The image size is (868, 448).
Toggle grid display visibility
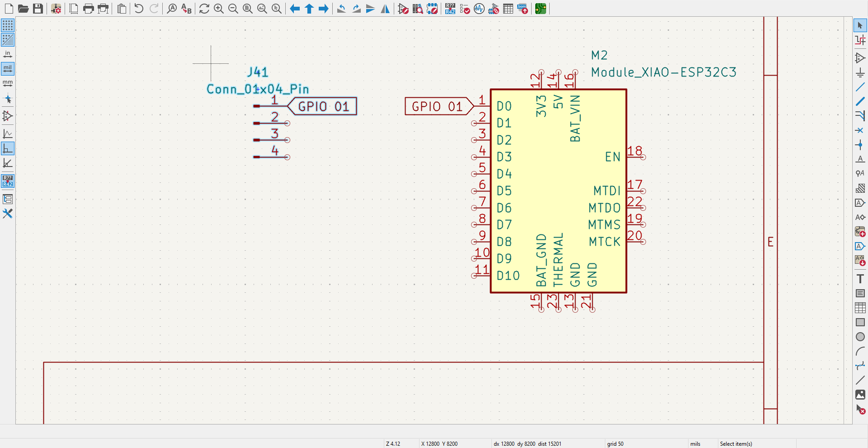pos(8,25)
